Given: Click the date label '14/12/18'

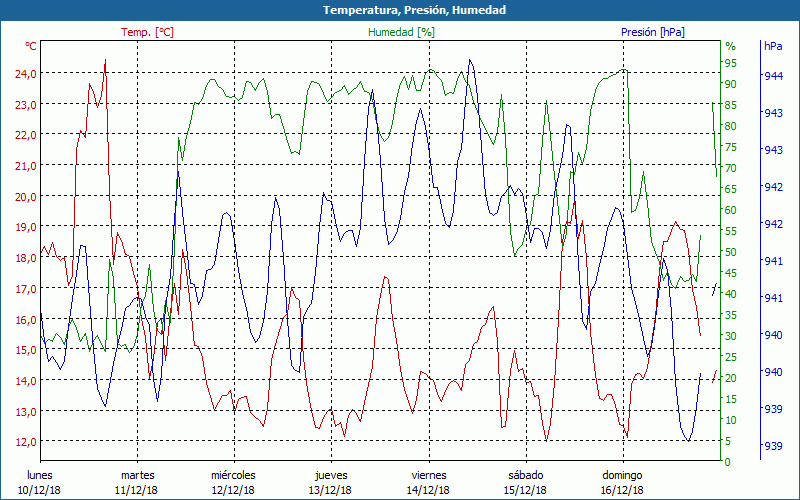Looking at the screenshot, I should click(x=428, y=490).
